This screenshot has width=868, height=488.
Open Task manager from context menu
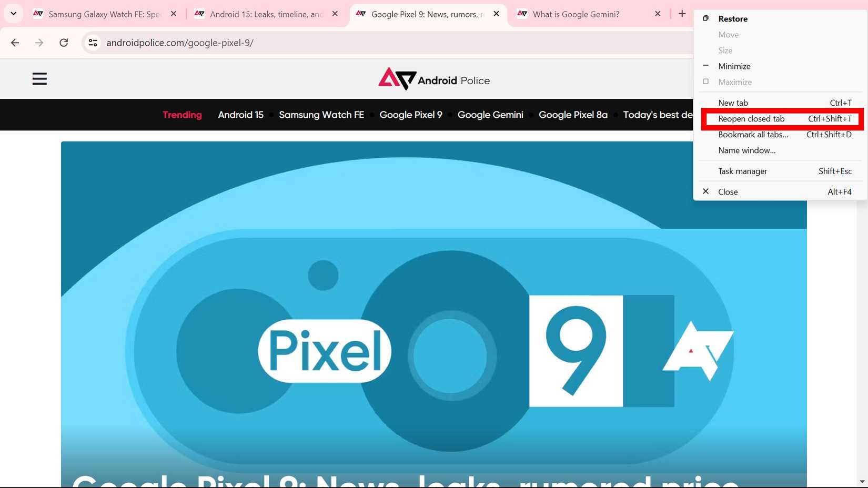point(742,171)
